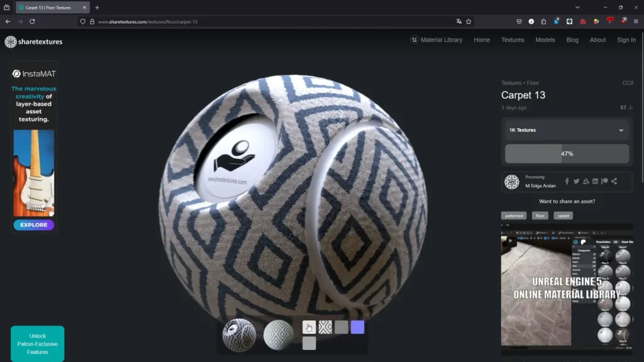Click the Unreal Engine Material Library icon
The image size is (644, 362).
click(414, 40)
